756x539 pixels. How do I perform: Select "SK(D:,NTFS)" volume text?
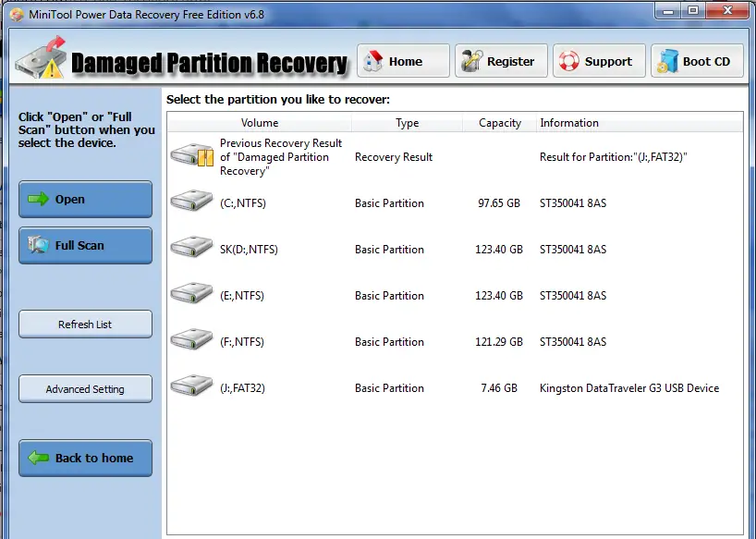click(249, 250)
